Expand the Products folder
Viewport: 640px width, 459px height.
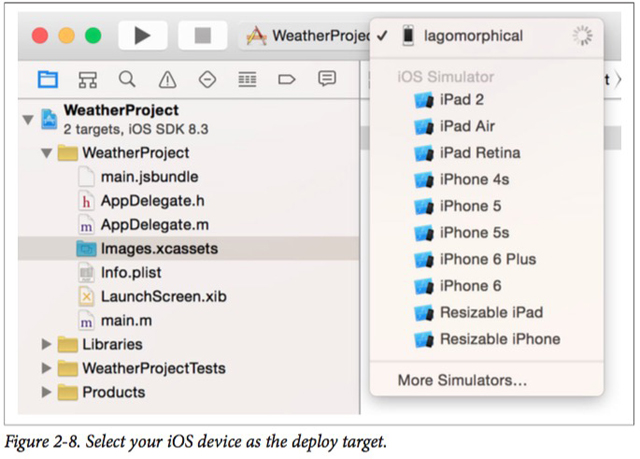tap(46, 392)
